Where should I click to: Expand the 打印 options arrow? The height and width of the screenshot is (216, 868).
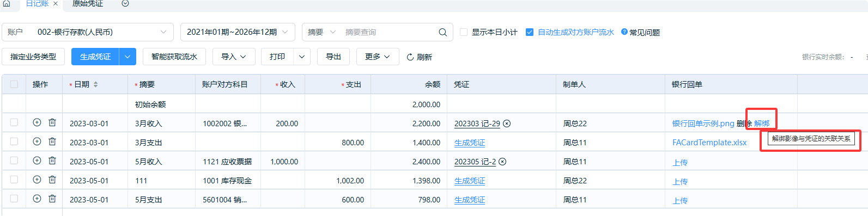[302, 57]
